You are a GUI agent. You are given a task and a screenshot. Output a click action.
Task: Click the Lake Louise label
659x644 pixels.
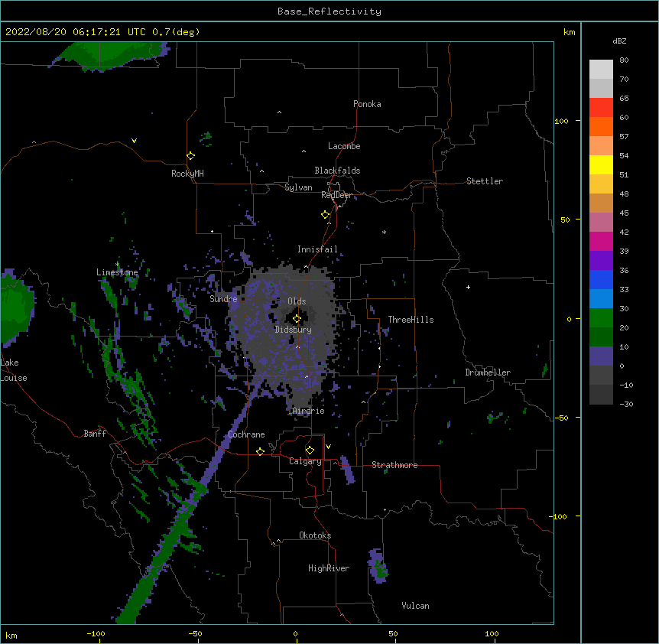[12, 370]
